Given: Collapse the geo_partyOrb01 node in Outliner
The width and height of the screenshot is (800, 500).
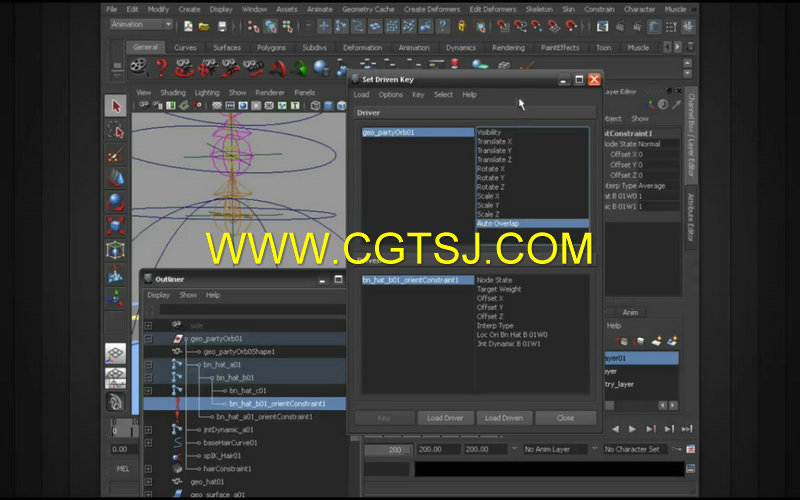Looking at the screenshot, I should tap(148, 338).
